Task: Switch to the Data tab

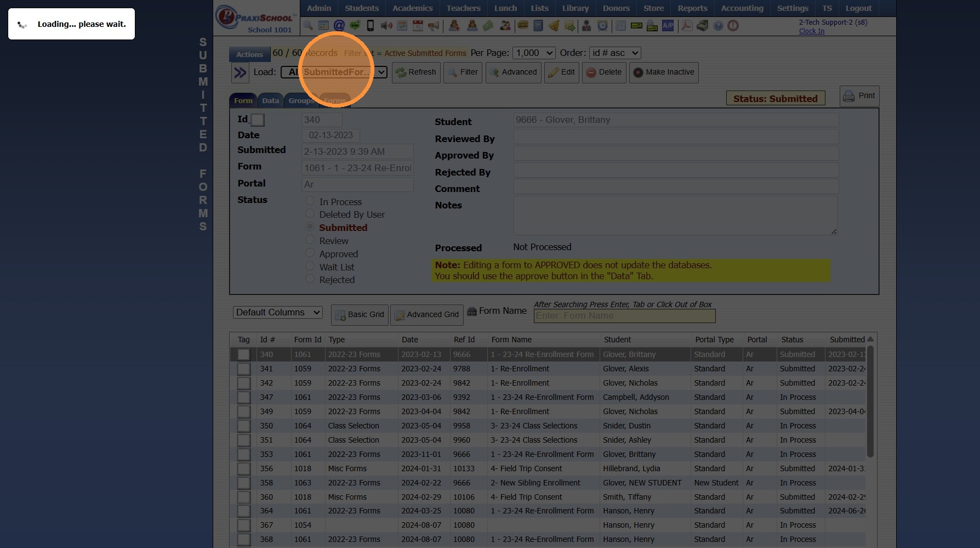Action: coord(270,100)
